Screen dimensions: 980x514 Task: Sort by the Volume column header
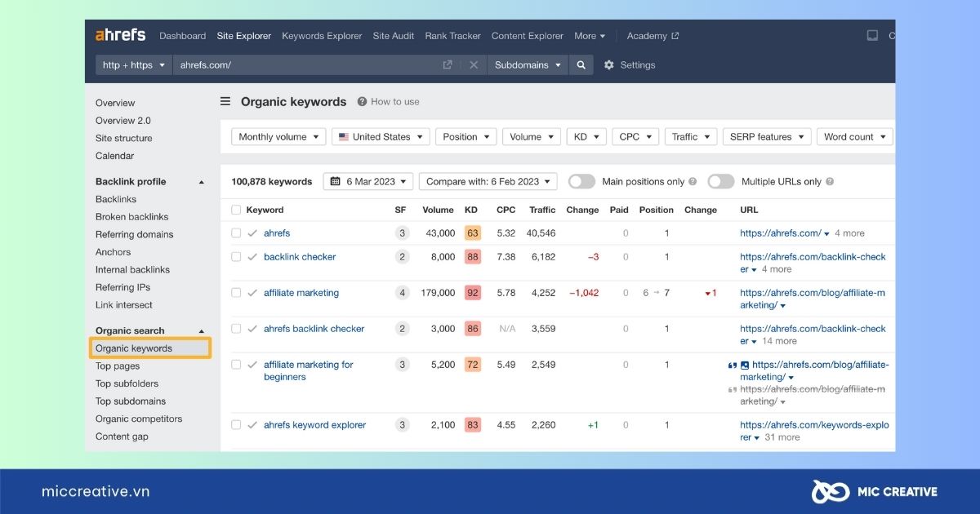(439, 210)
